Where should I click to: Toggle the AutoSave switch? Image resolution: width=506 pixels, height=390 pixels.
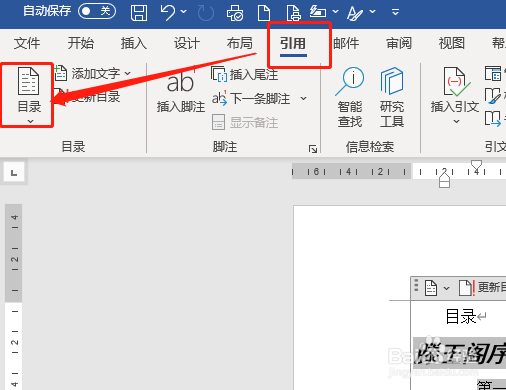(97, 11)
